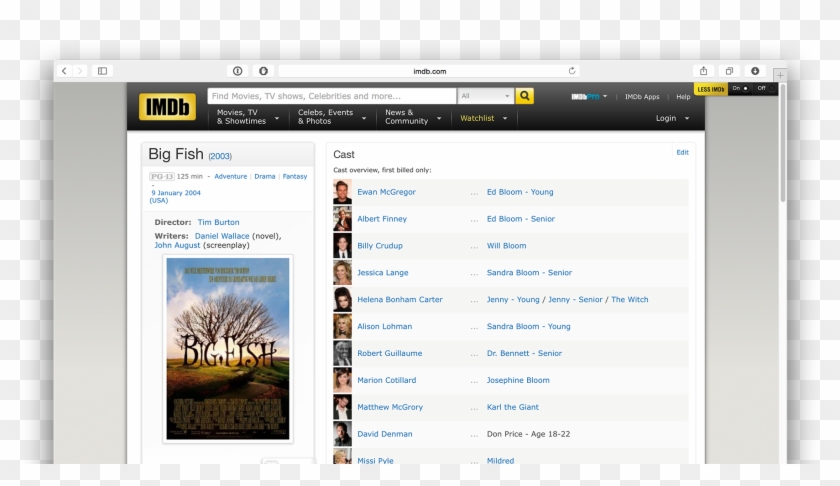Open writer John August's page
Image resolution: width=840 pixels, height=486 pixels.
pos(177,245)
